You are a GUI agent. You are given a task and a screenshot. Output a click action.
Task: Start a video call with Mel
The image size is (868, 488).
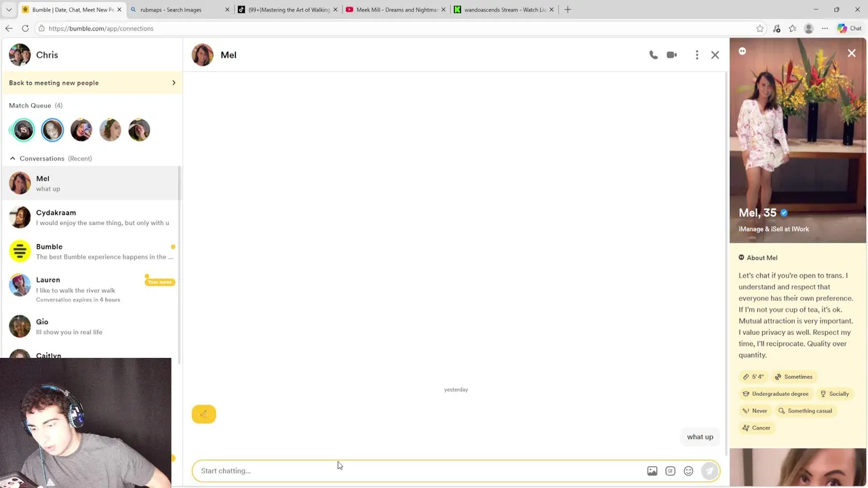pyautogui.click(x=671, y=55)
